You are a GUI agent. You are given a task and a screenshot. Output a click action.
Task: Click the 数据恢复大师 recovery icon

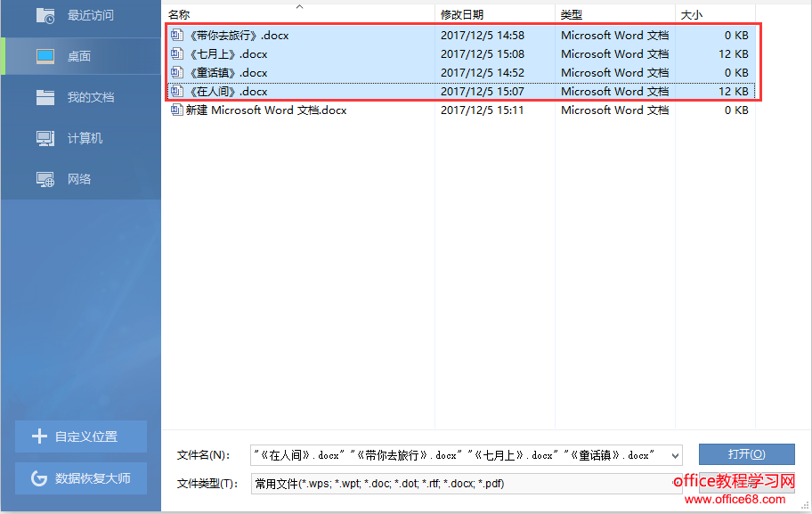[x=39, y=477]
